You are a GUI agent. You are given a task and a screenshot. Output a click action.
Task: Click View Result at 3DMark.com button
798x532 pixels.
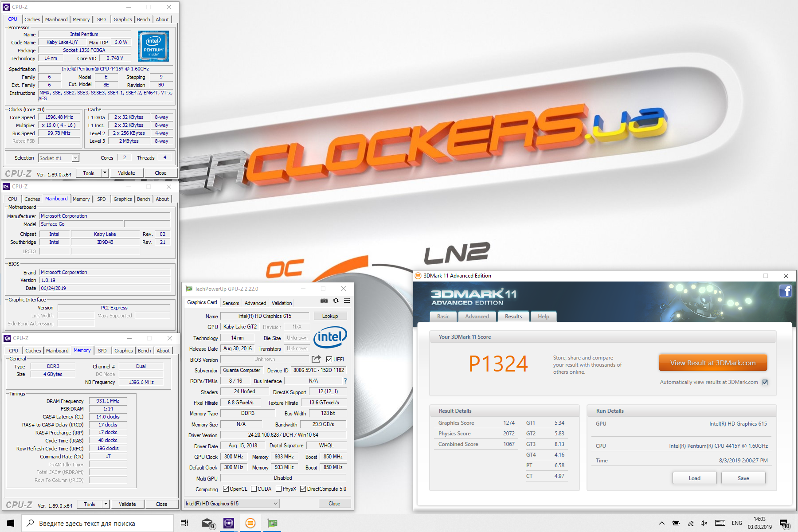[713, 363]
